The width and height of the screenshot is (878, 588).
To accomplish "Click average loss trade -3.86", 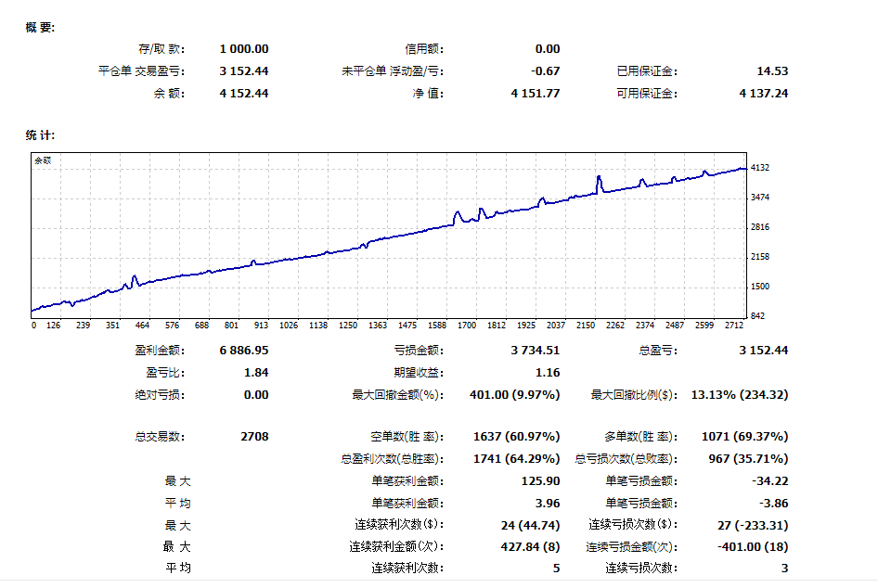I will 774,504.
